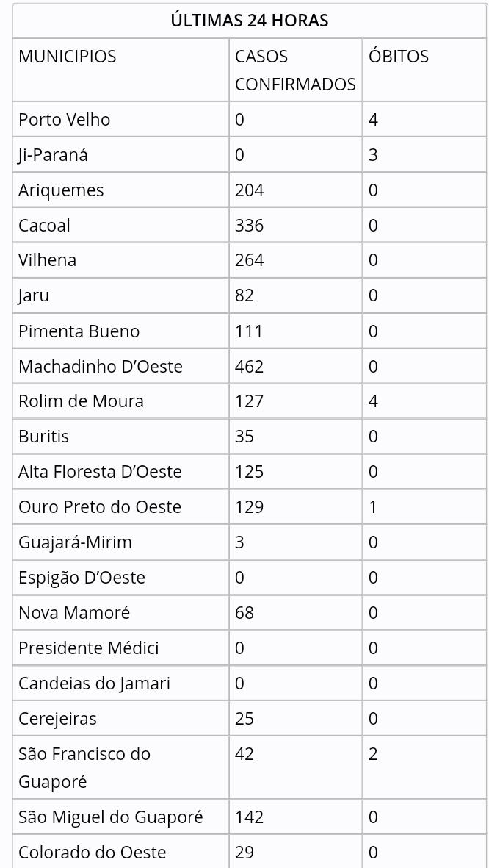
Task: Select the Pimenta Bueno municipality cell
Action: point(79,331)
